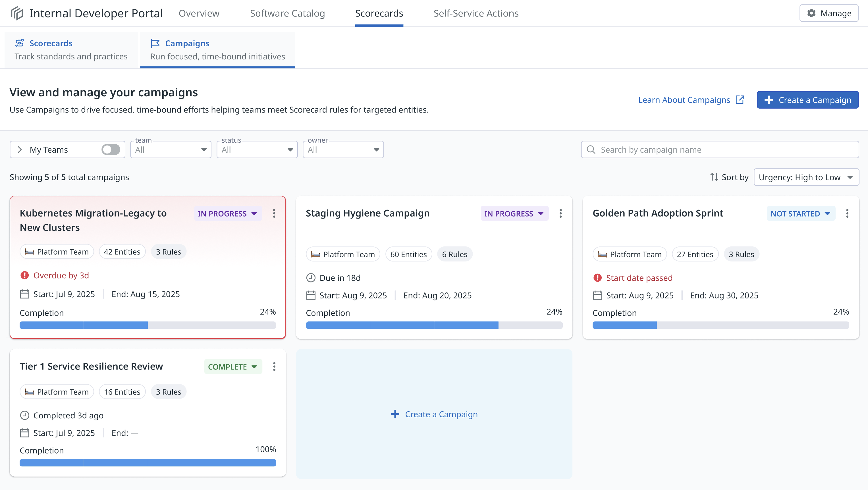868x490 pixels.
Task: Open kebab menu on Tier 1 Service Resilience Review
Action: (x=274, y=367)
